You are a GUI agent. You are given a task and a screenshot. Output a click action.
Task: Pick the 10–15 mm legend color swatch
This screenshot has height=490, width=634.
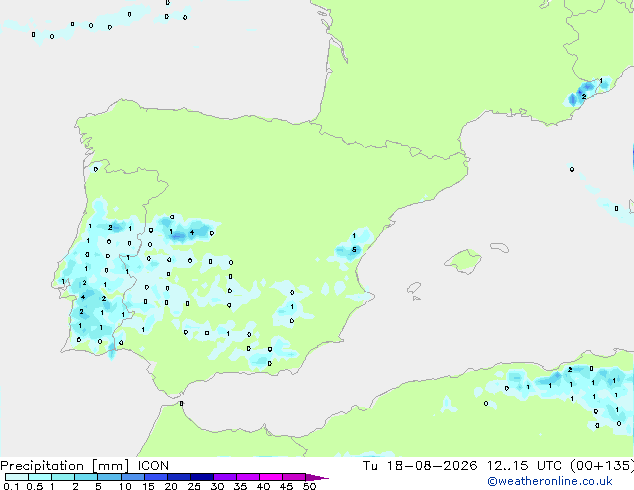click(x=132, y=477)
